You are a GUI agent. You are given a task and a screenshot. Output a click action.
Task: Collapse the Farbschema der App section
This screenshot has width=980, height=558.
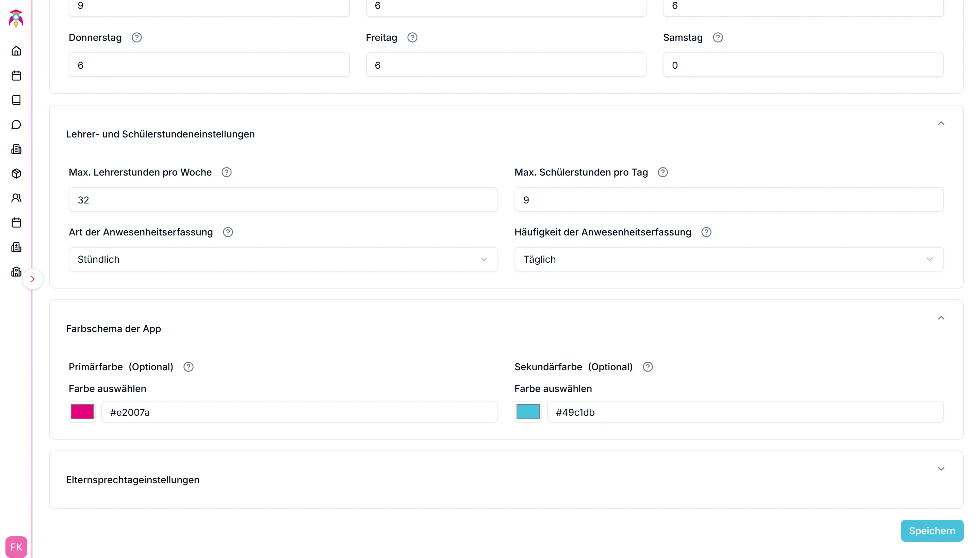pyautogui.click(x=941, y=318)
